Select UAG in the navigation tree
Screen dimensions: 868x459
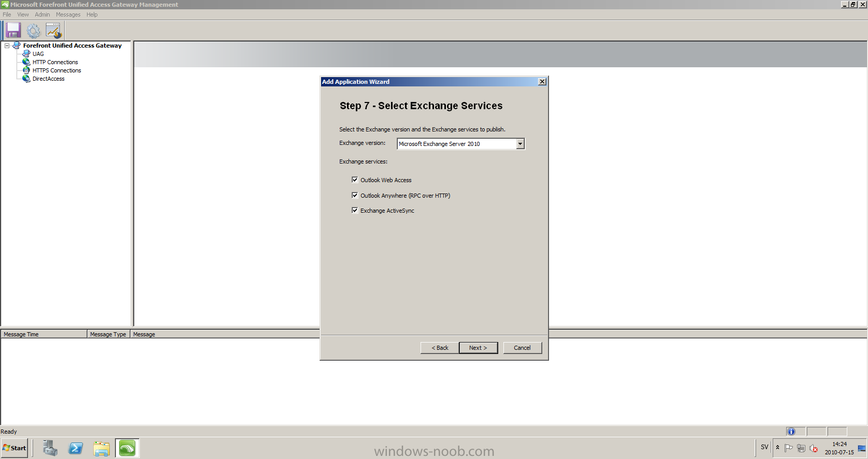point(38,54)
